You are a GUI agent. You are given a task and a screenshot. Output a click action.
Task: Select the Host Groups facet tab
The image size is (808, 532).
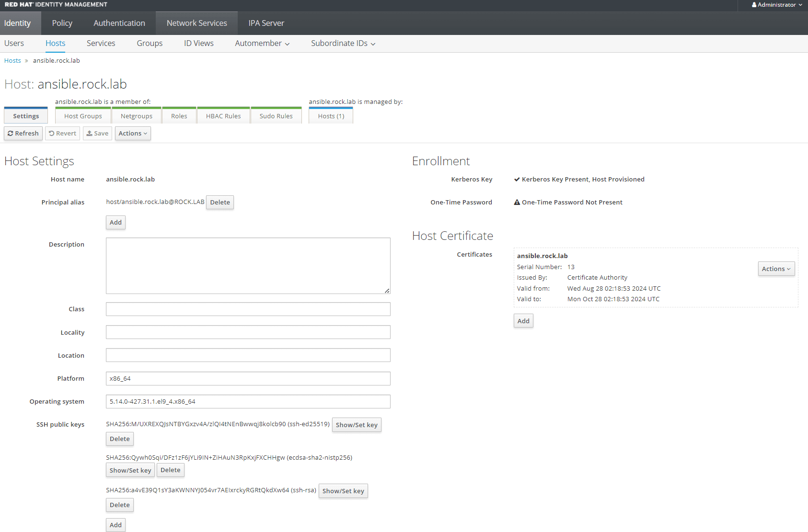[x=83, y=116]
